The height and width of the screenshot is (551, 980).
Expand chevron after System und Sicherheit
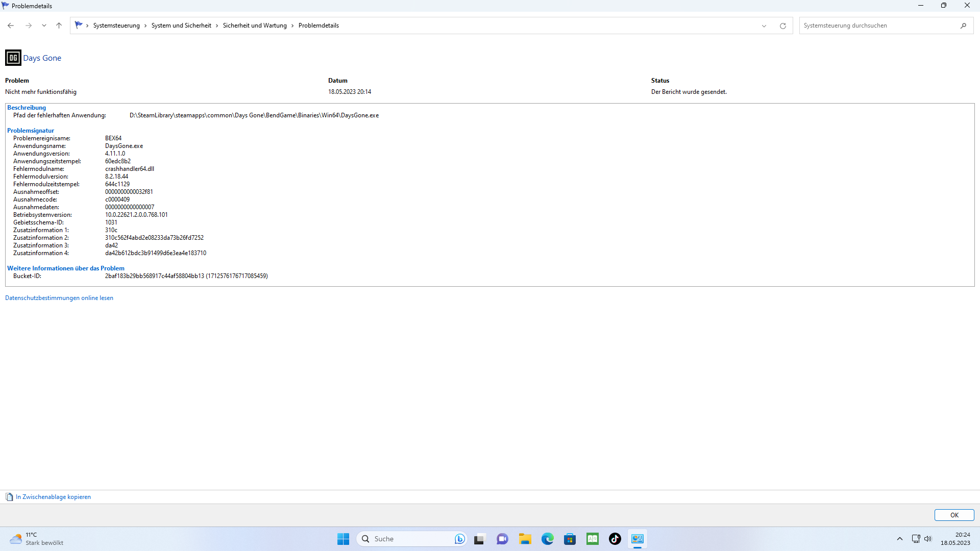coord(217,26)
